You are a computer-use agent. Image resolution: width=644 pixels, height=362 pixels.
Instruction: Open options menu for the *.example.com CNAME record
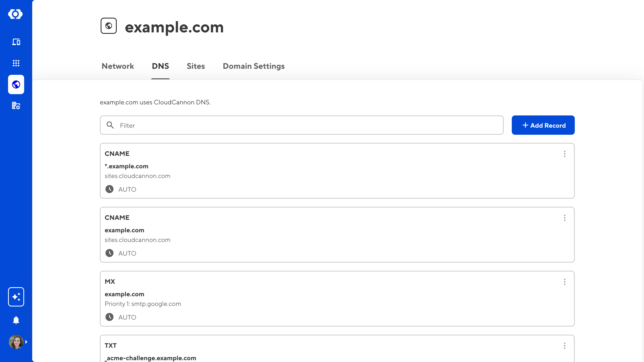pyautogui.click(x=565, y=154)
